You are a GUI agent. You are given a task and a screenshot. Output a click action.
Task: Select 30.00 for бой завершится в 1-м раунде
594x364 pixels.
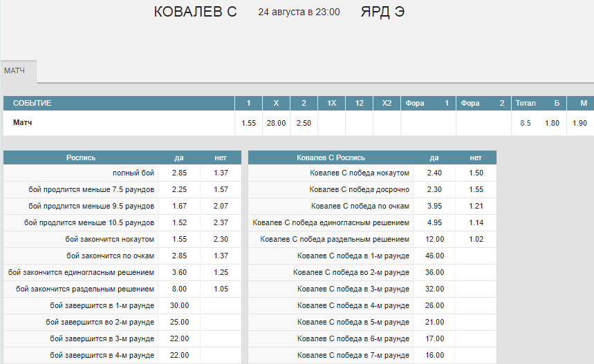(x=179, y=306)
